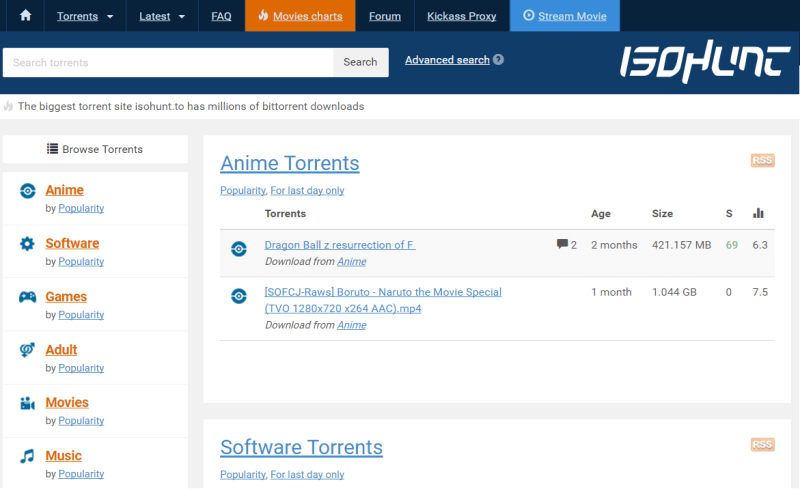Click the RSS badge for Software Torrents
800x489 pixels.
pyautogui.click(x=763, y=445)
